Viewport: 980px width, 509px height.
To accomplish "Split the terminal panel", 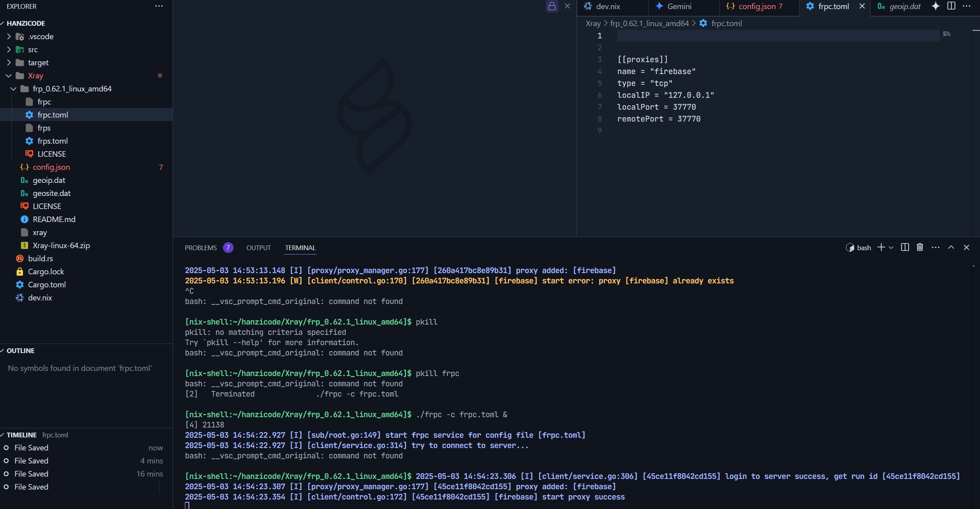I will pos(905,247).
